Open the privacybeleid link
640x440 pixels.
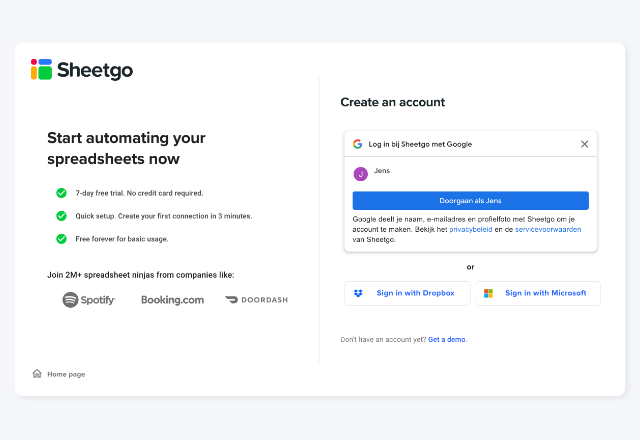tap(471, 229)
